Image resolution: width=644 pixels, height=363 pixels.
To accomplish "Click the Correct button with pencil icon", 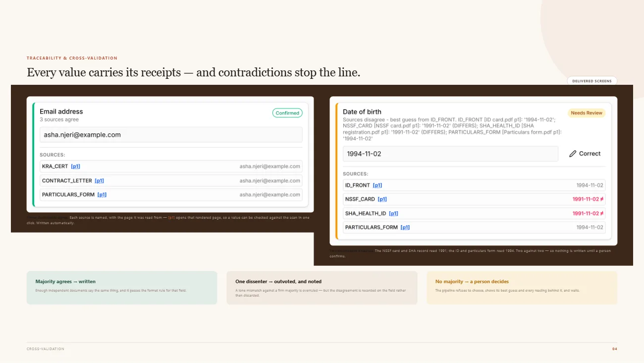I will (x=585, y=154).
